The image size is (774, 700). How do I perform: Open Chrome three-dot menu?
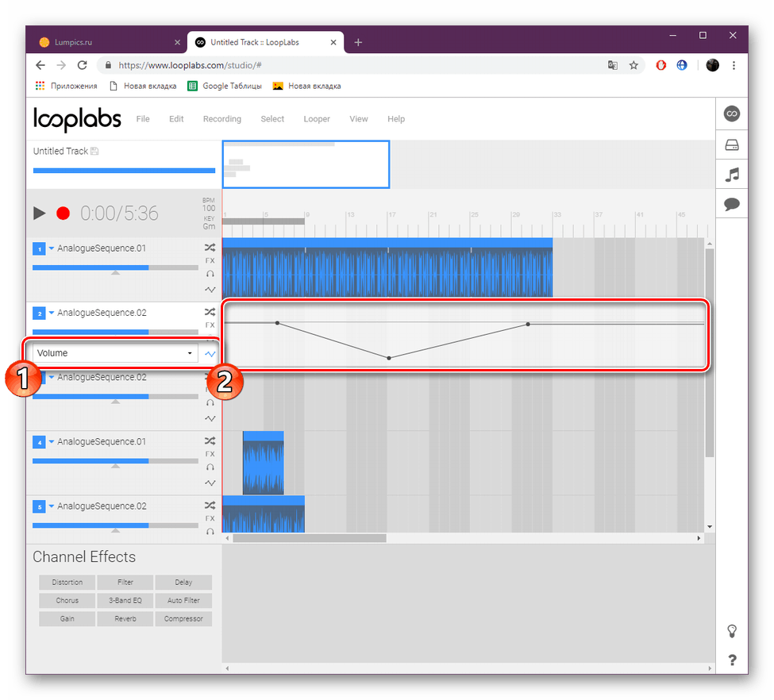(734, 65)
